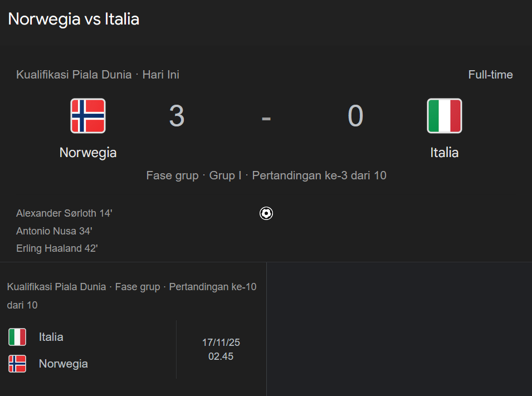This screenshot has height=396, width=532.
Task: Click Norway's score of 3
Action: point(177,116)
